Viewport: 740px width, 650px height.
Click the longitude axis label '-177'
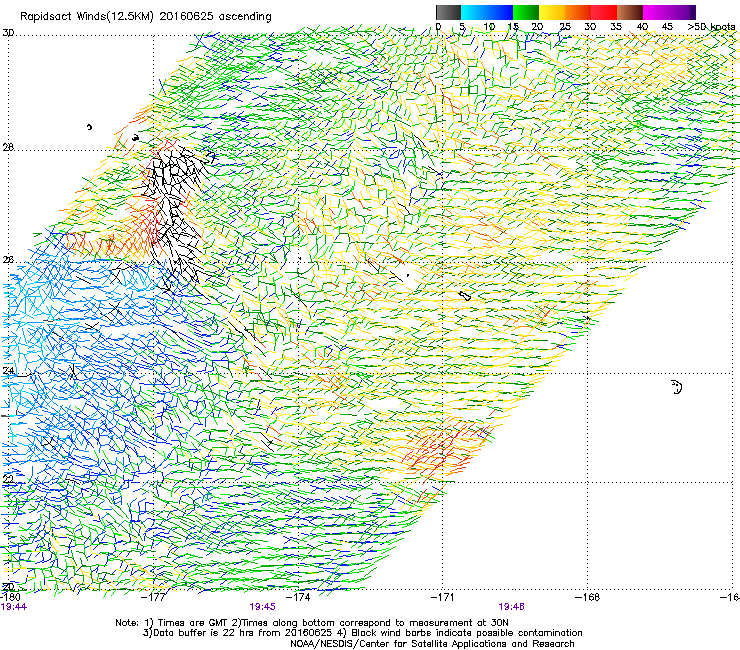click(154, 597)
